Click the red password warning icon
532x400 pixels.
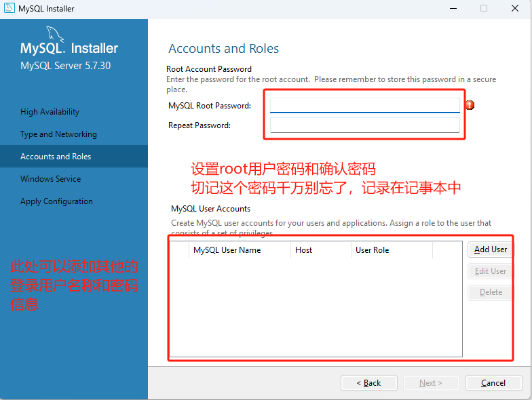coord(470,105)
